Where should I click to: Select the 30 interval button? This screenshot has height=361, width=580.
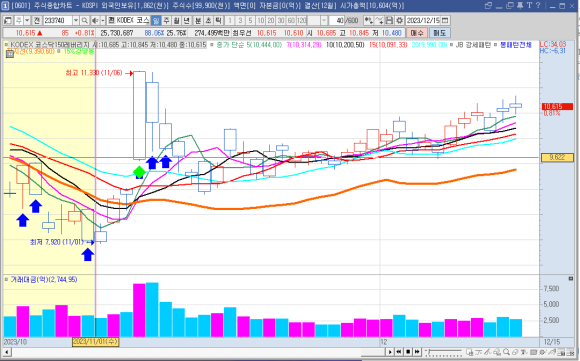click(x=281, y=20)
